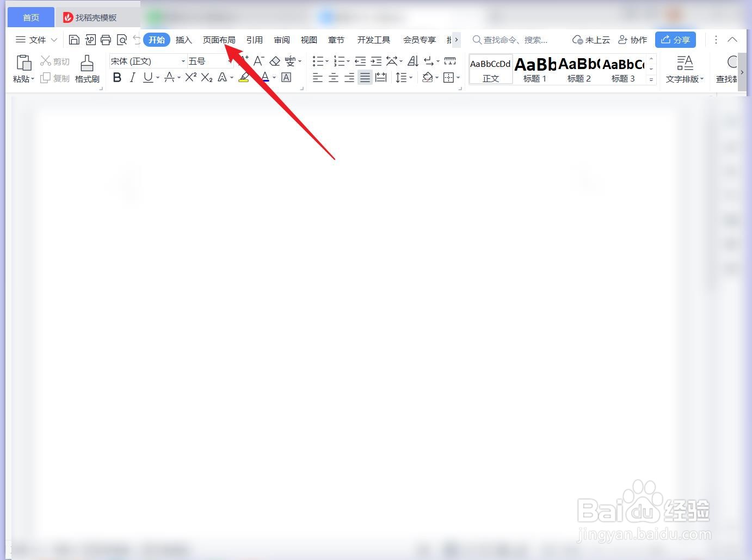The image size is (752, 560).
Task: Decrease indent icon
Action: point(360,61)
